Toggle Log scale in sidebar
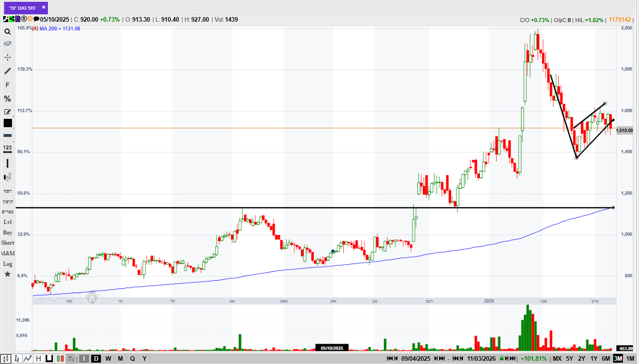Image resolution: width=639 pixels, height=364 pixels. click(x=7, y=264)
